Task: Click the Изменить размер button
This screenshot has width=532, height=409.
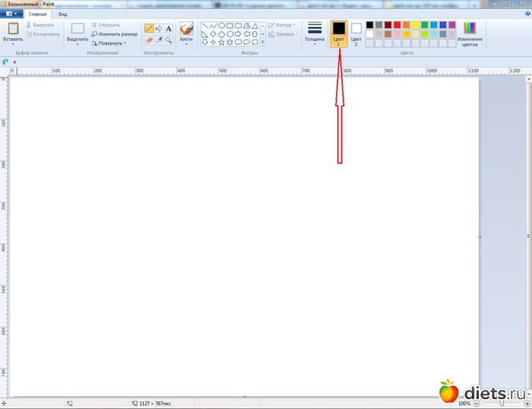Action: click(x=115, y=34)
